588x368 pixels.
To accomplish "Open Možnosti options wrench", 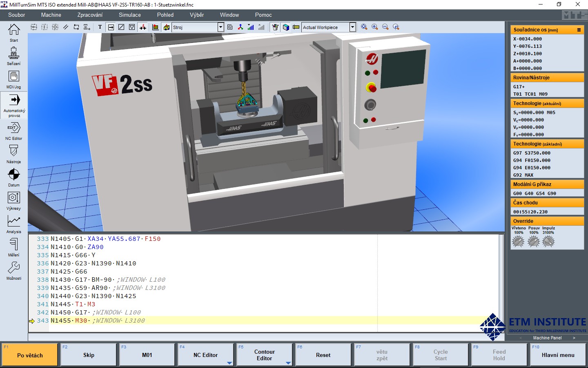I will pos(14,271).
